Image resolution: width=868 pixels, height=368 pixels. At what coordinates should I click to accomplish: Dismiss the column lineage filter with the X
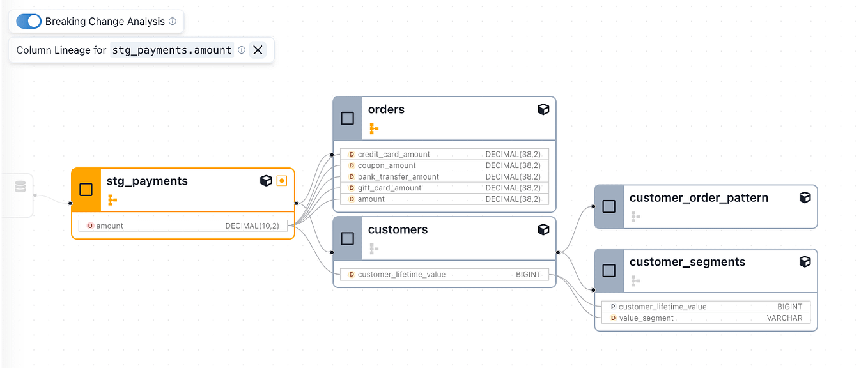click(258, 50)
